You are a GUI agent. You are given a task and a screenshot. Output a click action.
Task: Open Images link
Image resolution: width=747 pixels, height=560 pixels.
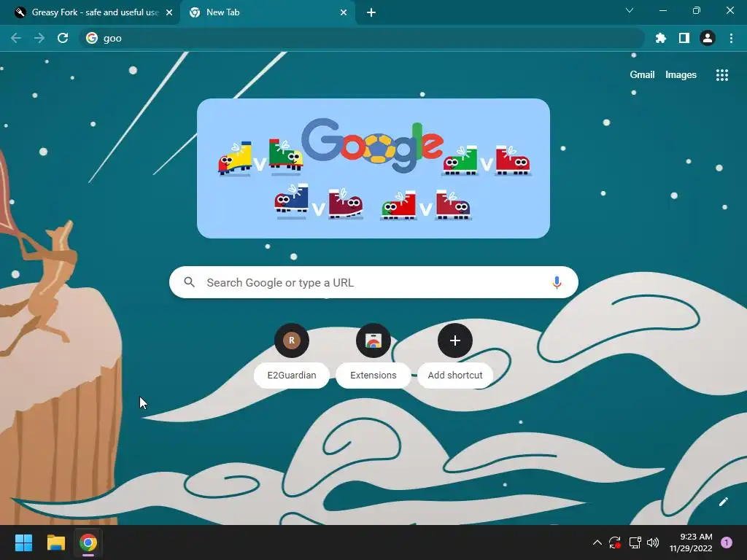point(681,75)
